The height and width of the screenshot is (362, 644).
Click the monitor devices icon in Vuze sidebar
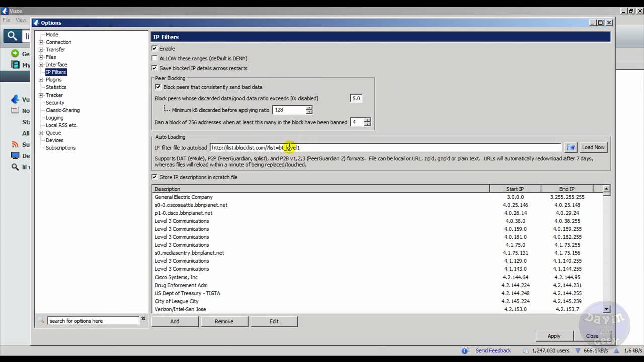coord(15,156)
